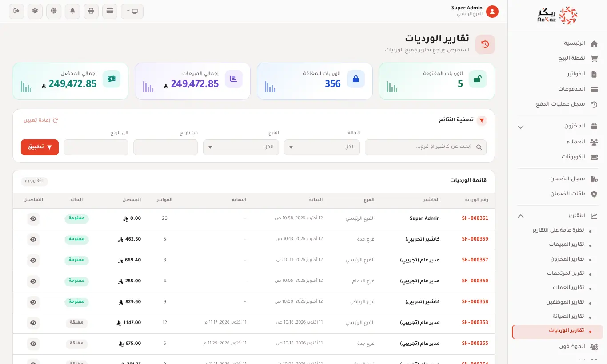607x364 pixels.
Task: Click the 361 وردية count badge
Action: coord(34,181)
